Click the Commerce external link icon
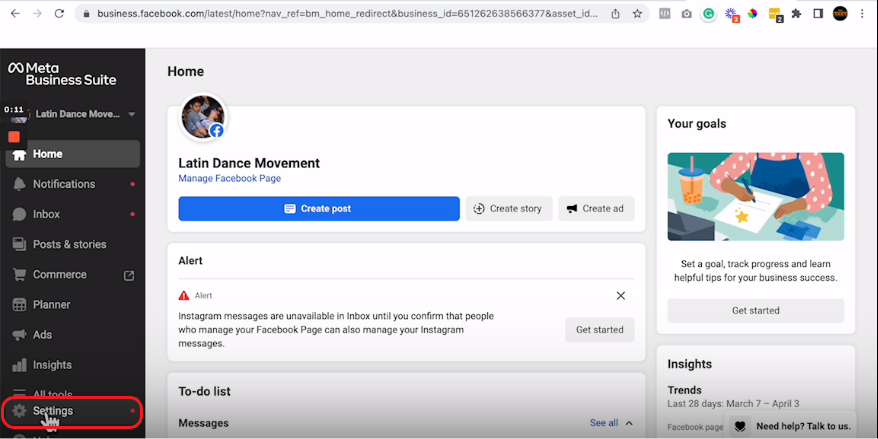The height and width of the screenshot is (439, 878). coord(129,275)
